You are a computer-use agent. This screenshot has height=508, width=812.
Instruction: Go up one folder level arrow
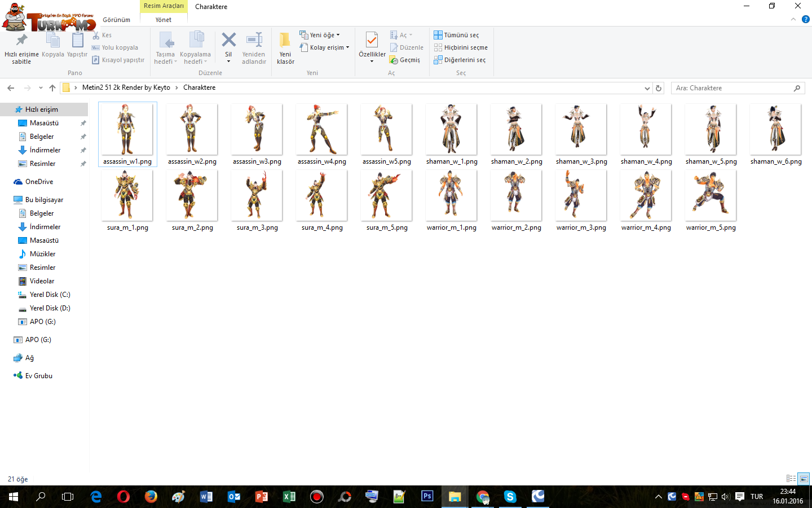[52, 88]
